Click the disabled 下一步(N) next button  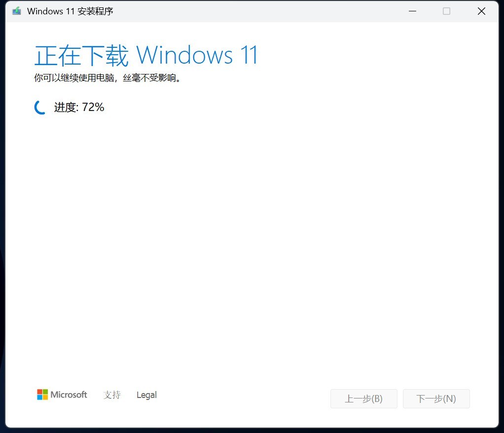pyautogui.click(x=436, y=398)
